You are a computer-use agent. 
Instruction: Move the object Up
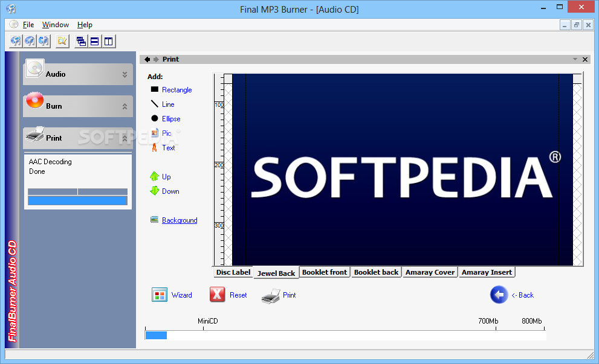click(166, 177)
